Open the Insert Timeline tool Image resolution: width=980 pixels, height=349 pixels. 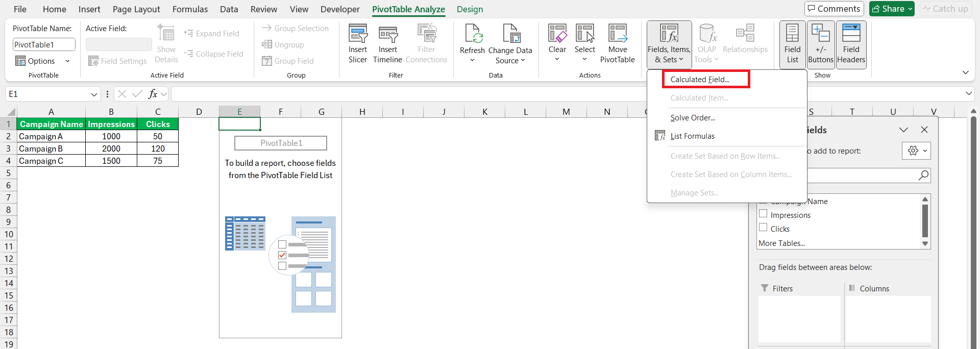tap(387, 44)
